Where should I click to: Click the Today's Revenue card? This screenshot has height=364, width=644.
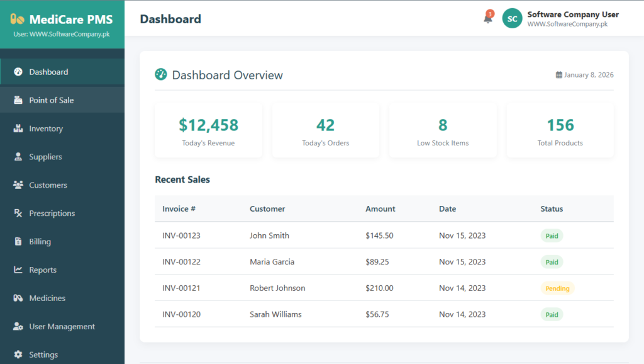[208, 130]
